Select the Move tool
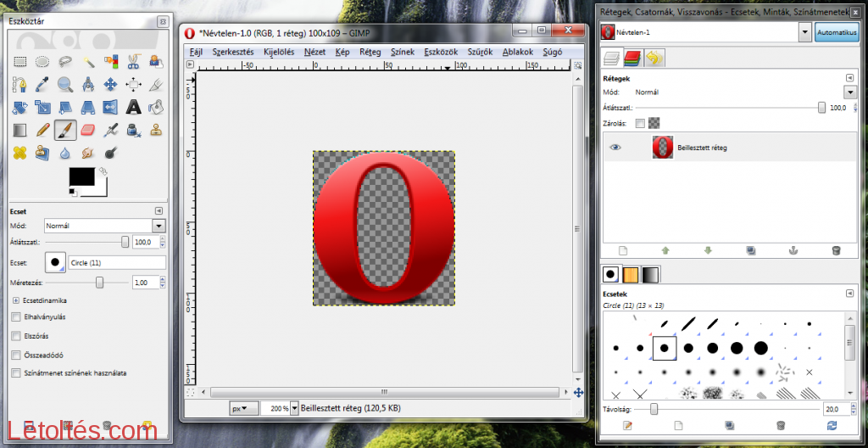 point(111,84)
